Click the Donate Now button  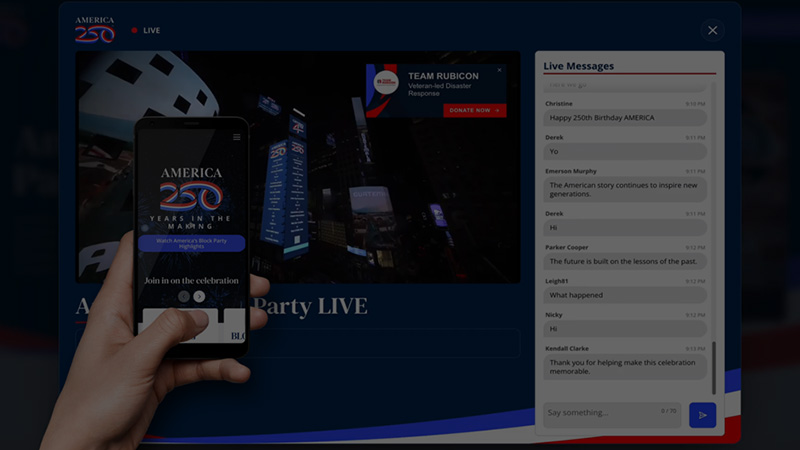tap(474, 110)
